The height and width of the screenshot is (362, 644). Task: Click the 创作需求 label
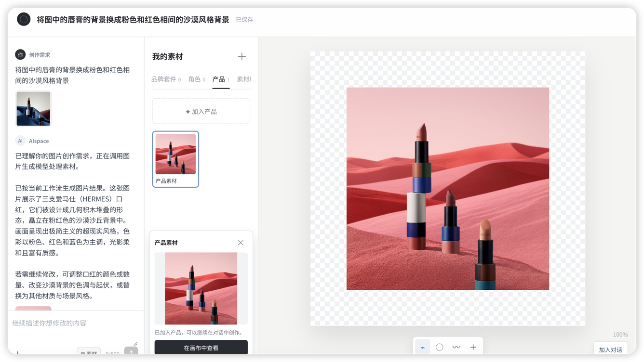[x=40, y=55]
